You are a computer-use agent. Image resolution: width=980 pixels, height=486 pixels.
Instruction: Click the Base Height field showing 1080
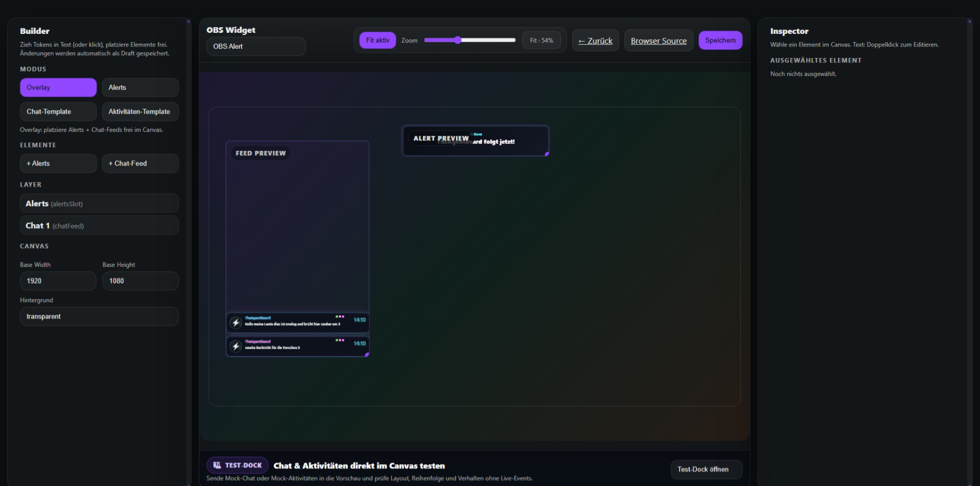tap(140, 281)
